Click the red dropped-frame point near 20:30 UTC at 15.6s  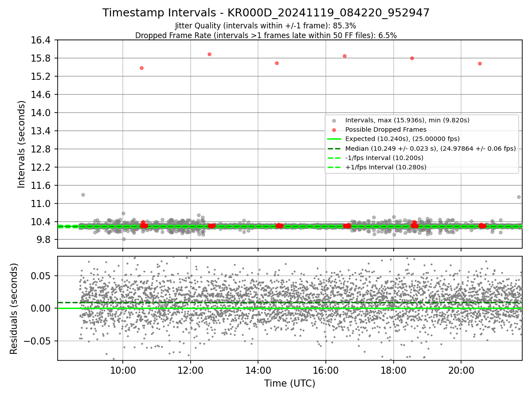tap(480, 63)
